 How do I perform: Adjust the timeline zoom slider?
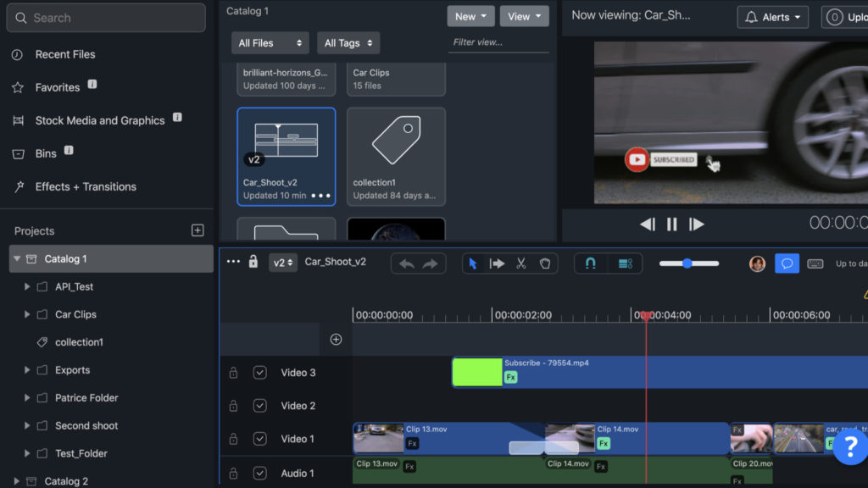coord(687,263)
